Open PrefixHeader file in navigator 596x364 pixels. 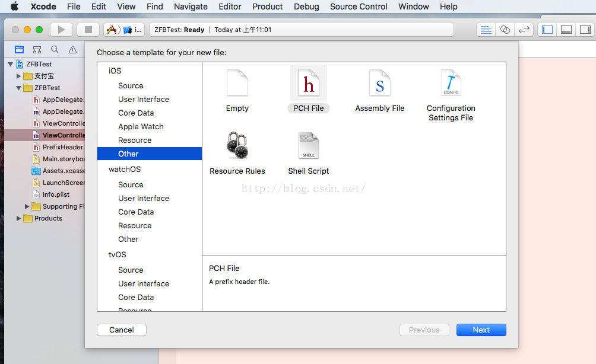[59, 147]
